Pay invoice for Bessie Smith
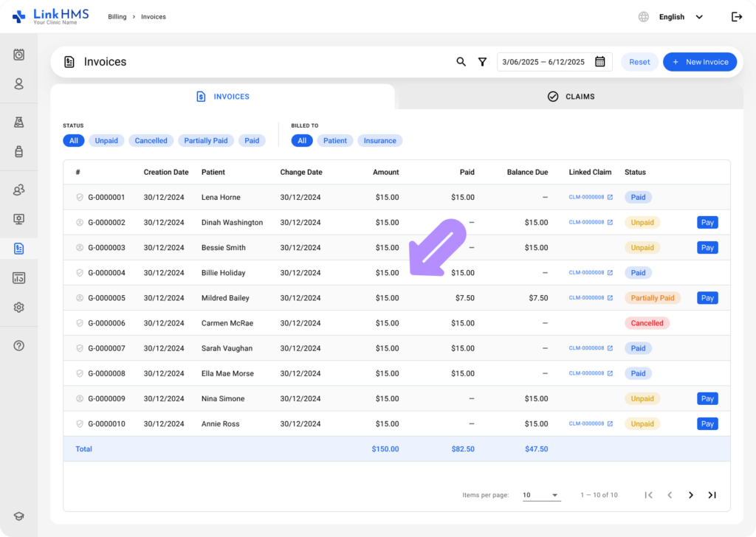The width and height of the screenshot is (756, 537). point(707,248)
